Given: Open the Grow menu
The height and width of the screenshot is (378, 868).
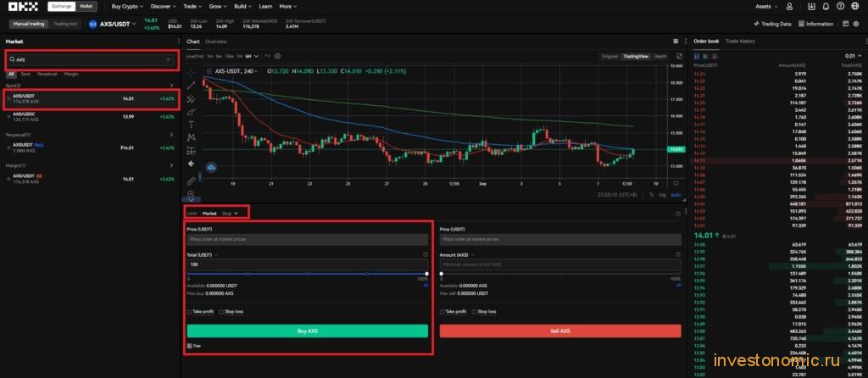Looking at the screenshot, I should [x=218, y=7].
